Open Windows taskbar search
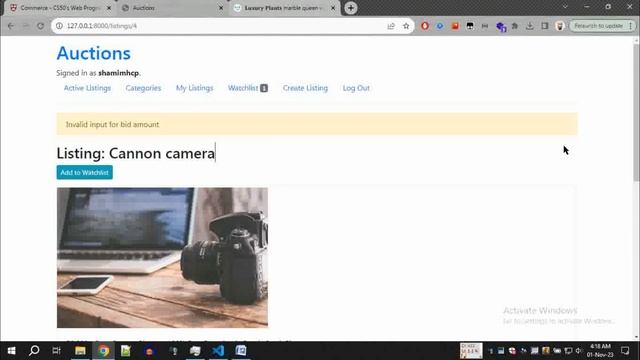The width and height of the screenshot is (640, 360). 34,351
